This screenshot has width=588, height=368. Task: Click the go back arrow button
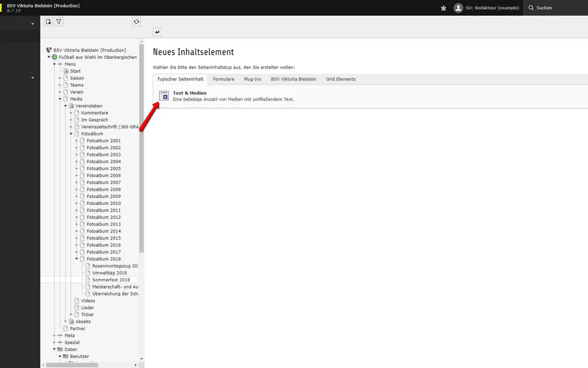tap(157, 33)
